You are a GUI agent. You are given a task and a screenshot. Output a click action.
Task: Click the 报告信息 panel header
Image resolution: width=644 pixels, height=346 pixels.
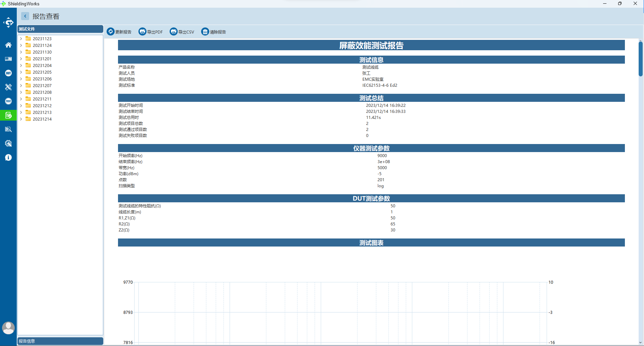[x=60, y=341]
